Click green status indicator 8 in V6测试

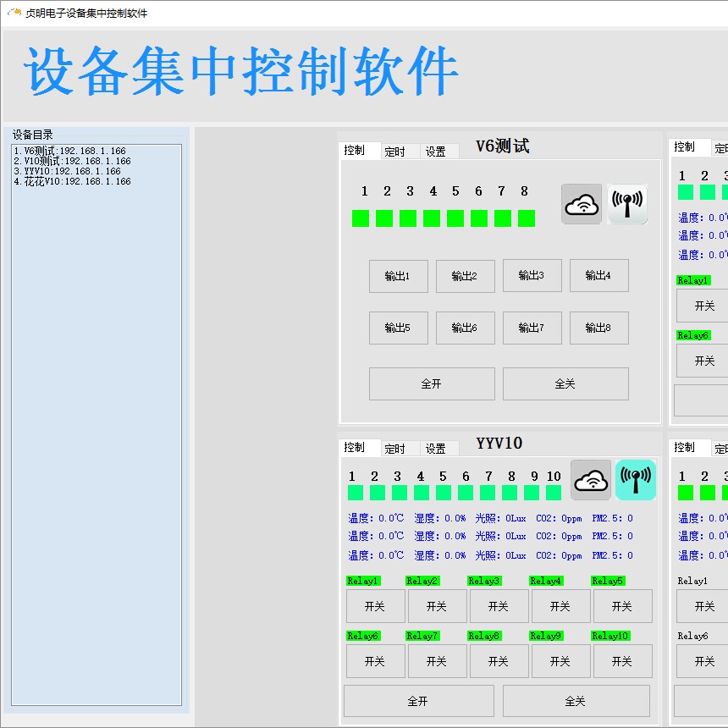point(527,218)
